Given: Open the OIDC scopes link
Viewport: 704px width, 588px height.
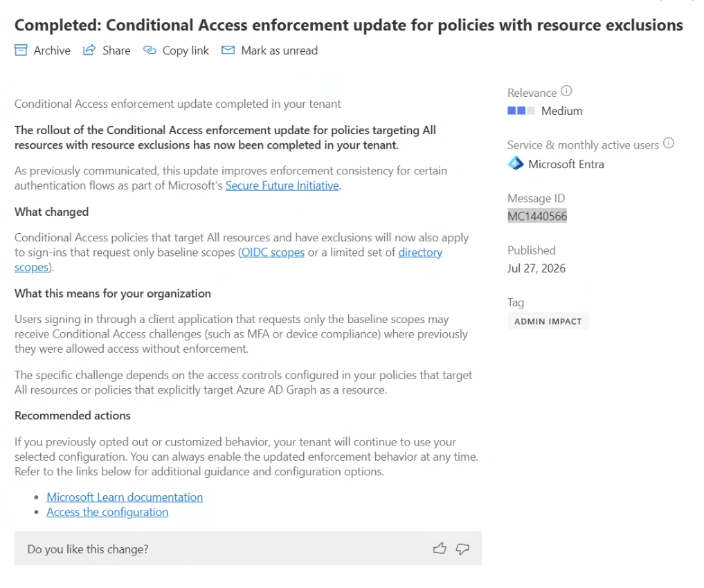Looking at the screenshot, I should (x=273, y=252).
